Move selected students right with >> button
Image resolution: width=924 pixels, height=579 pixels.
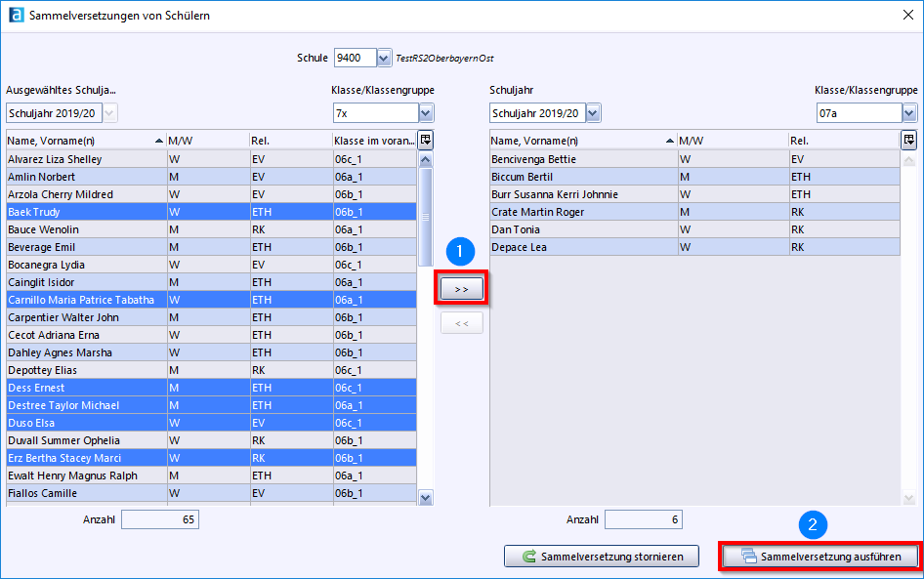point(461,290)
